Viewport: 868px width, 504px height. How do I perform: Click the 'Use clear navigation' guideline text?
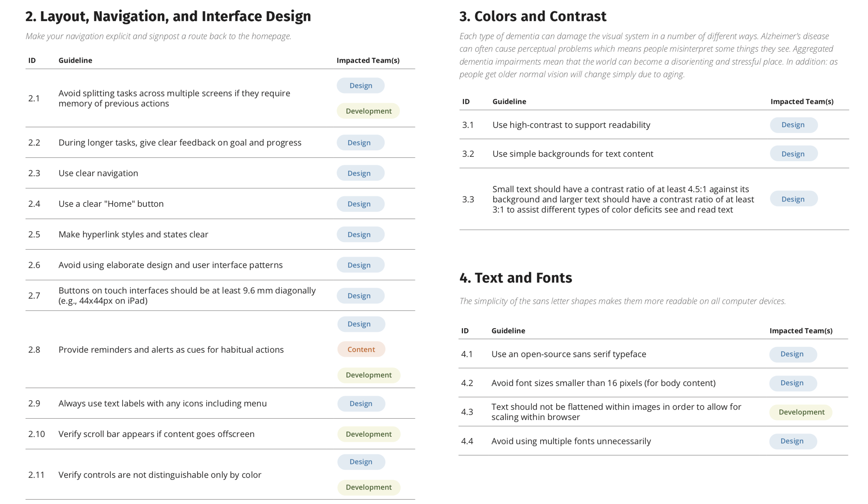(98, 173)
